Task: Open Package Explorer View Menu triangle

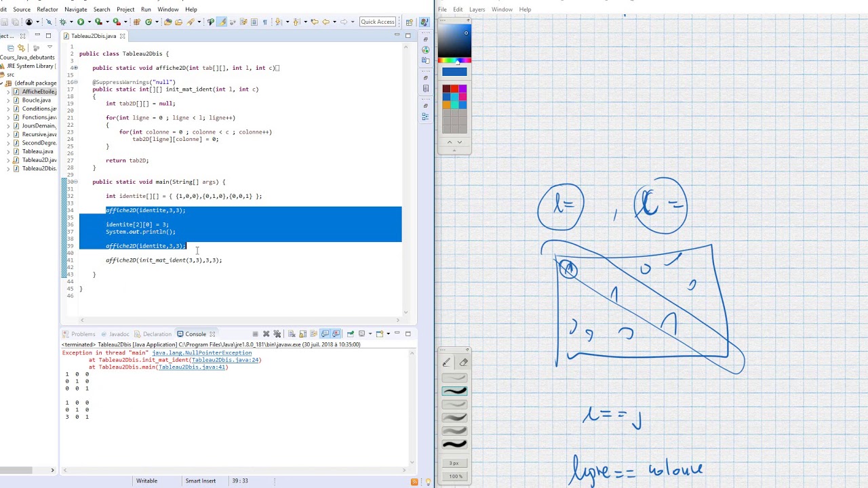Action: 50,47
